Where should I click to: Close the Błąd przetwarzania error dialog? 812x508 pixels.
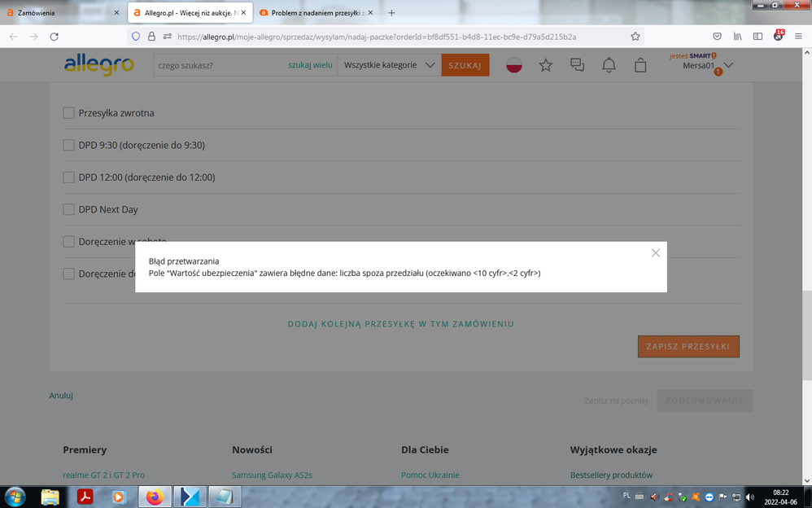pyautogui.click(x=655, y=253)
